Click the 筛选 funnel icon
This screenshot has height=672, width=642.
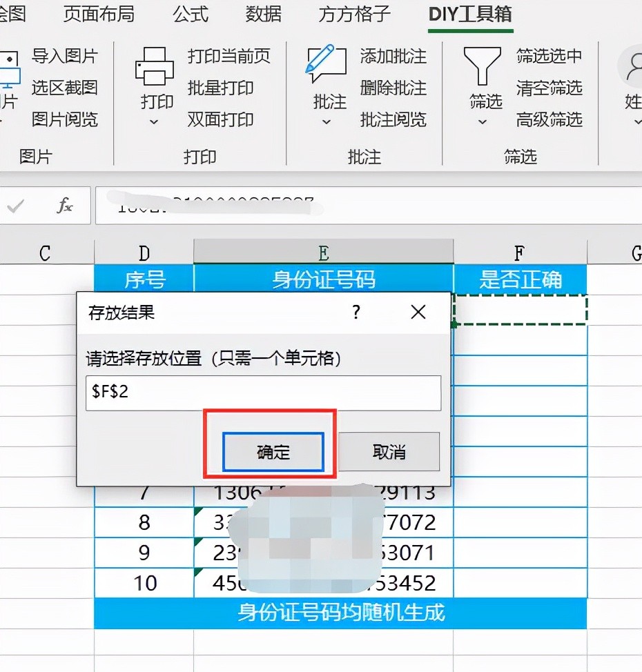(485, 66)
